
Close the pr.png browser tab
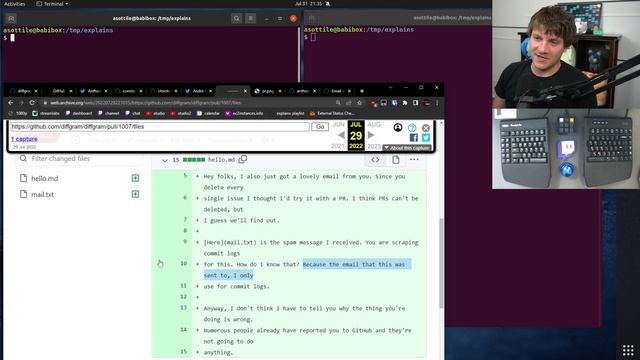[x=280, y=91]
